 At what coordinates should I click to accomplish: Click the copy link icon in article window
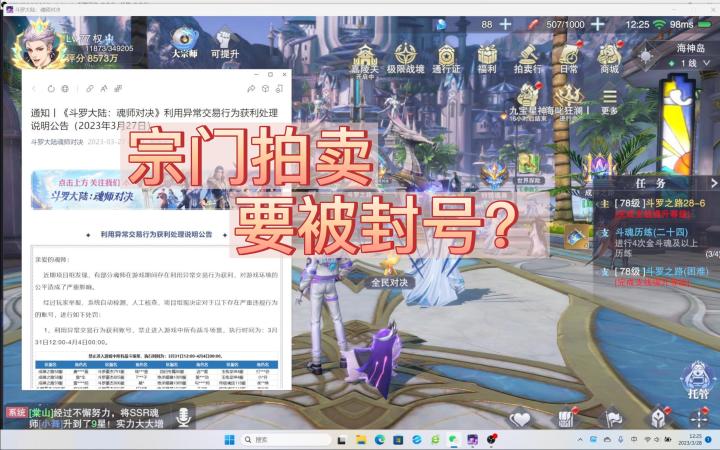[90, 88]
